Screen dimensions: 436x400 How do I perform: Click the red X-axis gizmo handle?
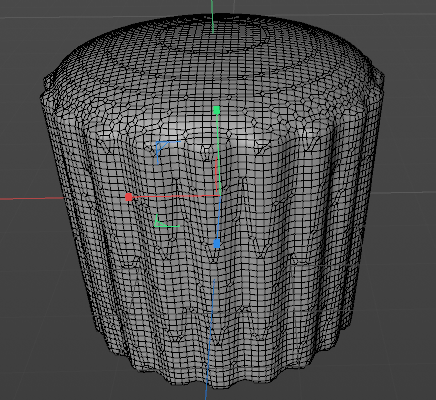click(x=129, y=197)
